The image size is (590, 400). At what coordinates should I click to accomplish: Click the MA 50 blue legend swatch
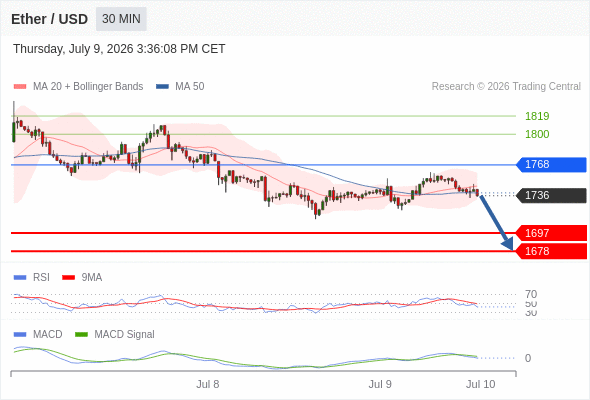point(162,87)
